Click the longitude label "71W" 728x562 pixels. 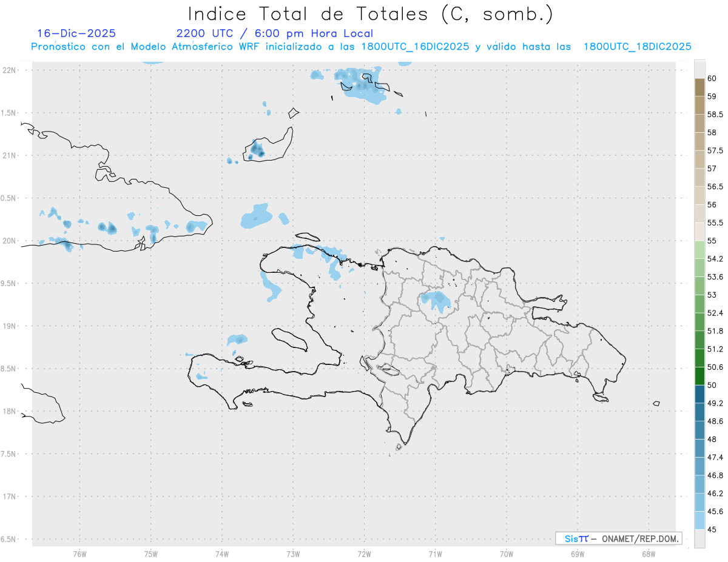[435, 554]
